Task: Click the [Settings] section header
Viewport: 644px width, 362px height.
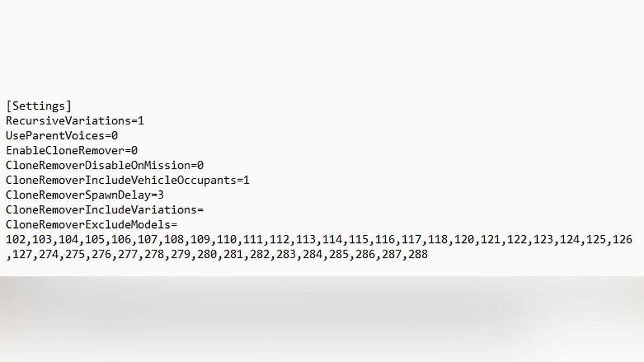Action: (38, 106)
